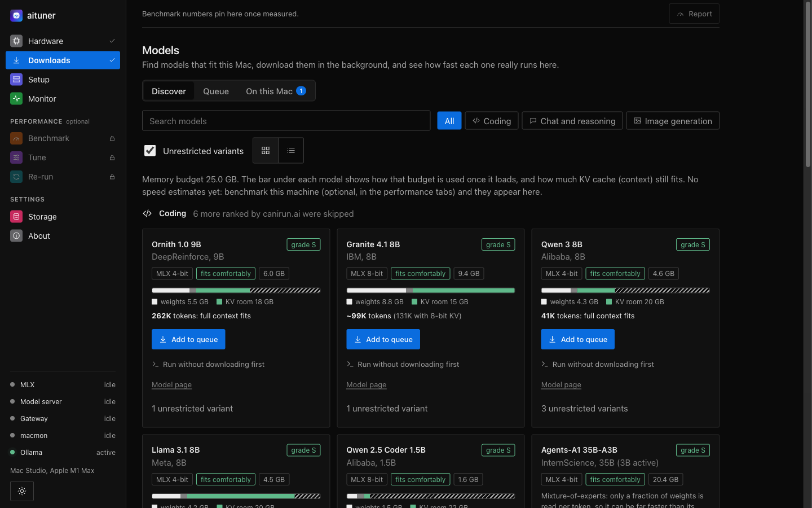Select the Model server service row

pyautogui.click(x=63, y=402)
